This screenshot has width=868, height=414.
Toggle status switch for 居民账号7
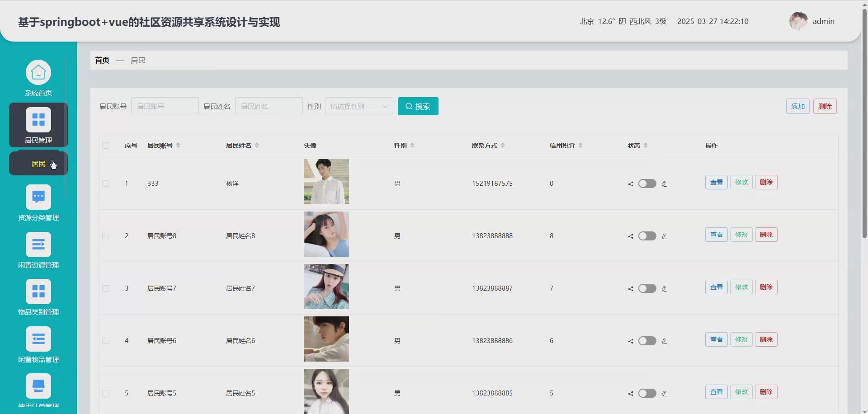click(x=647, y=288)
